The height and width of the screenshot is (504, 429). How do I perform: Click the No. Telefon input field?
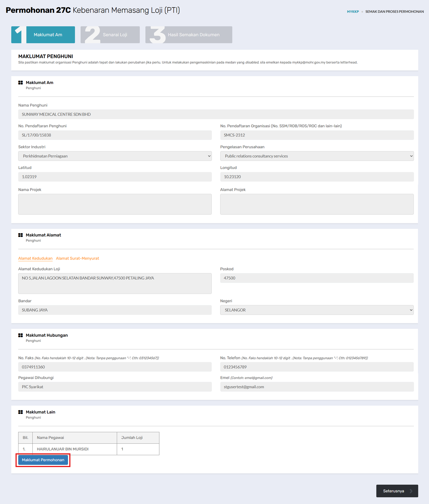[x=317, y=367]
